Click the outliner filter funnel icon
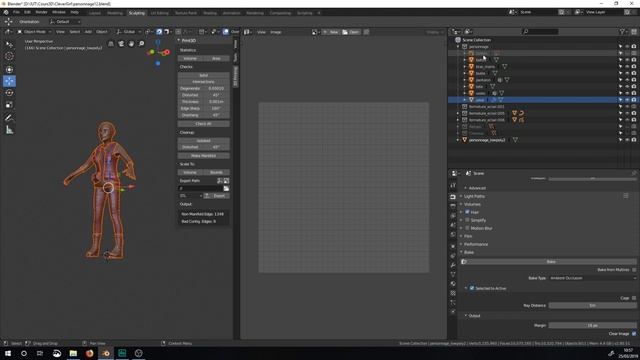The width and height of the screenshot is (640, 360). tap(622, 31)
